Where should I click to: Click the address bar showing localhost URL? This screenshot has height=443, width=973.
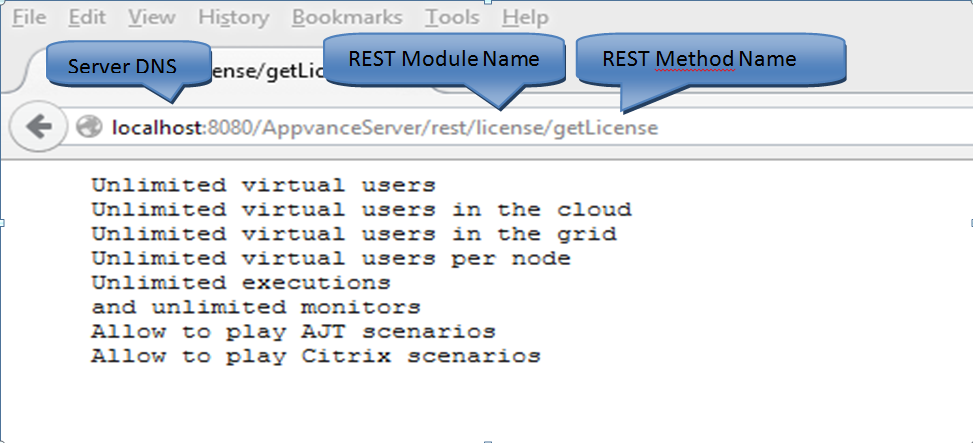[x=500, y=127]
